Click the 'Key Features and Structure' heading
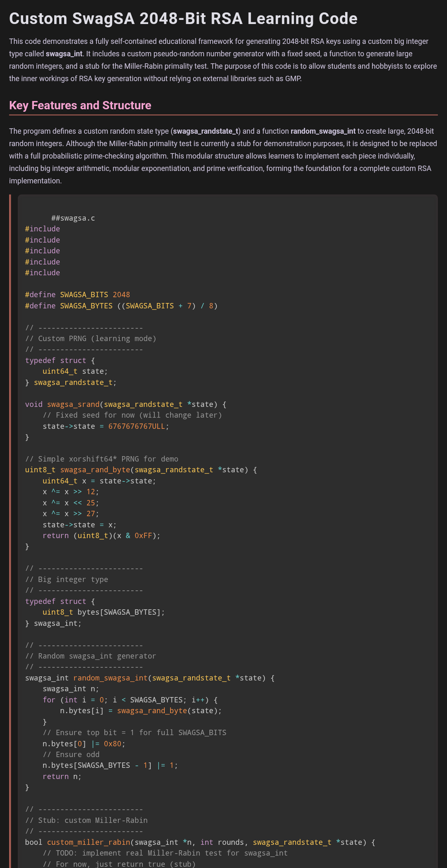The height and width of the screenshot is (868, 447). click(x=80, y=105)
